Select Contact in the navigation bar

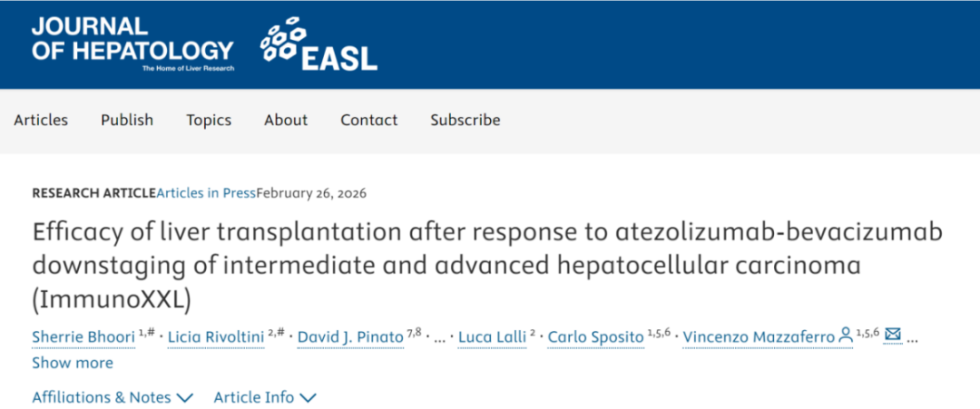click(369, 120)
